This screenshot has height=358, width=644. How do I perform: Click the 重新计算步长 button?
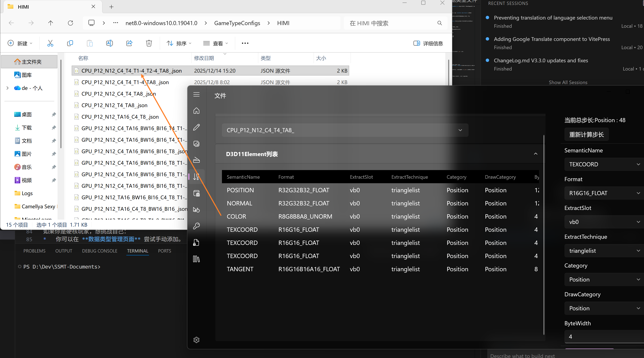586,135
